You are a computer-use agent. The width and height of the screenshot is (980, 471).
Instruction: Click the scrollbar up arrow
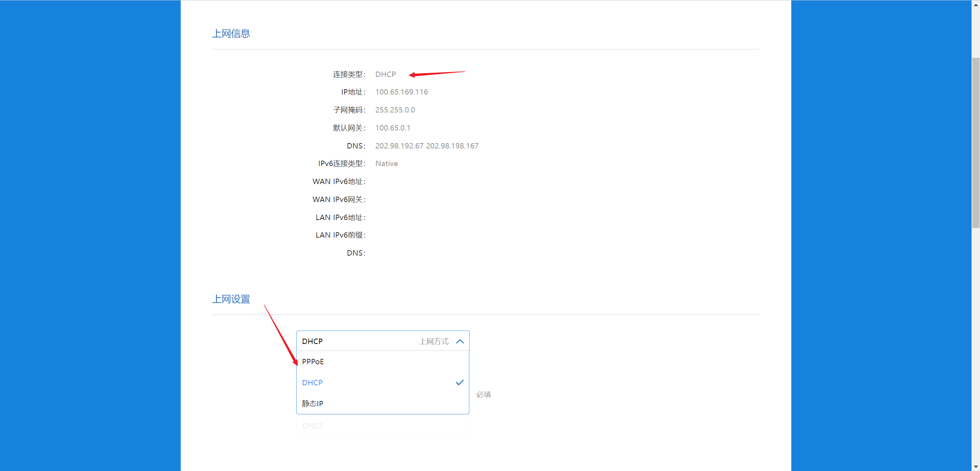point(976,5)
